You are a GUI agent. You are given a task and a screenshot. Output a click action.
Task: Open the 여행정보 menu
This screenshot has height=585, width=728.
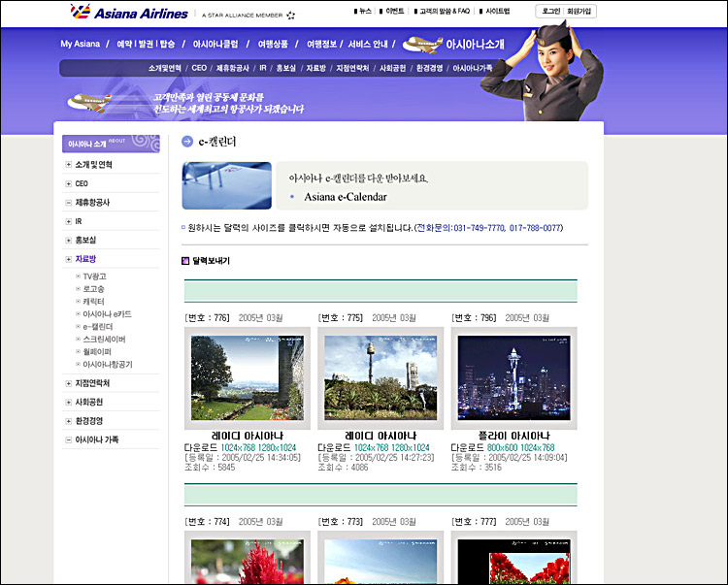(321, 44)
